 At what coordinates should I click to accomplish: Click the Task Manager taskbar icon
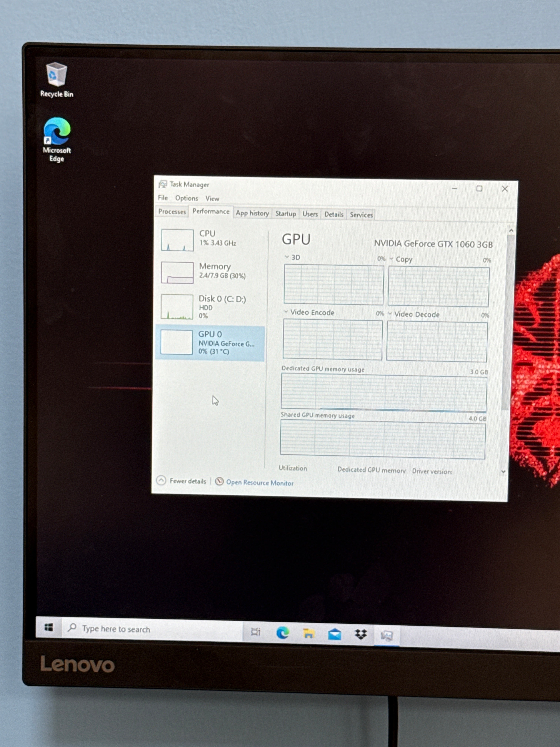(386, 635)
